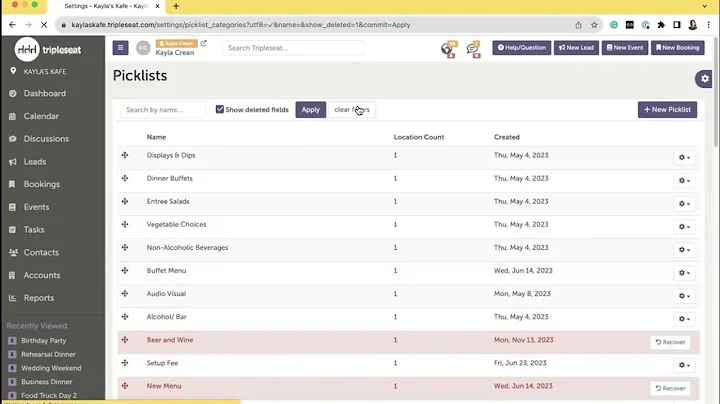Open the globe notifications icon
The width and height of the screenshot is (720, 404).
447,49
